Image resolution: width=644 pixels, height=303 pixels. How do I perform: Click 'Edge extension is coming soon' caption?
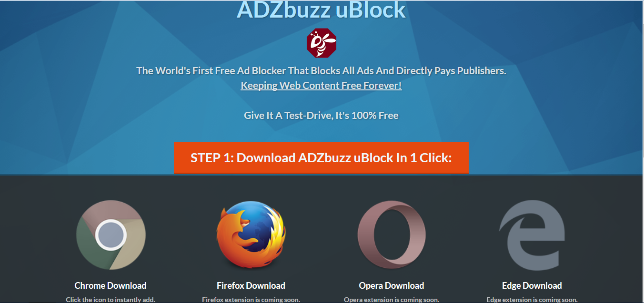[x=532, y=300]
